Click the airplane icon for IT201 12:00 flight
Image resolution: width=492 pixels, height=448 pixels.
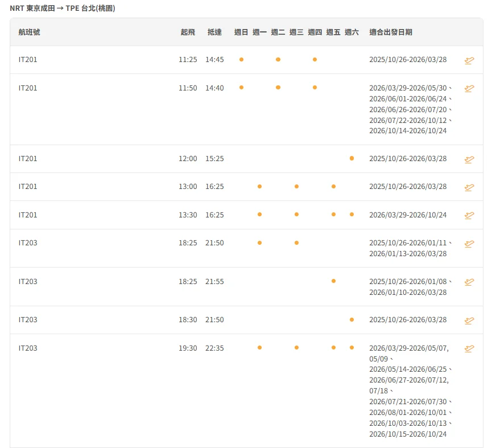coord(469,159)
